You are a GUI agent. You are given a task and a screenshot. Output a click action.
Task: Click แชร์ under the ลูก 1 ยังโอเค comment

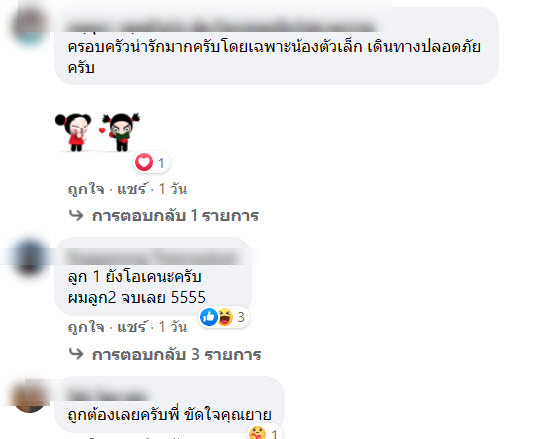point(132,327)
